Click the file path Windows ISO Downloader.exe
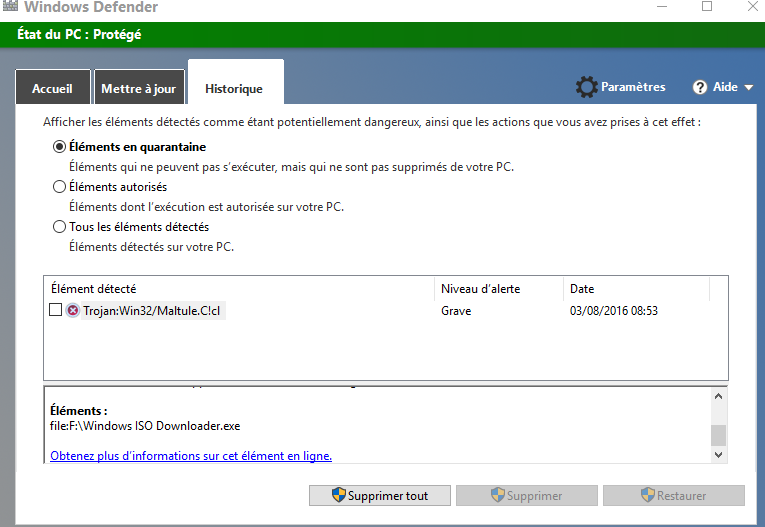Viewport: 765px width, 527px height. click(145, 426)
